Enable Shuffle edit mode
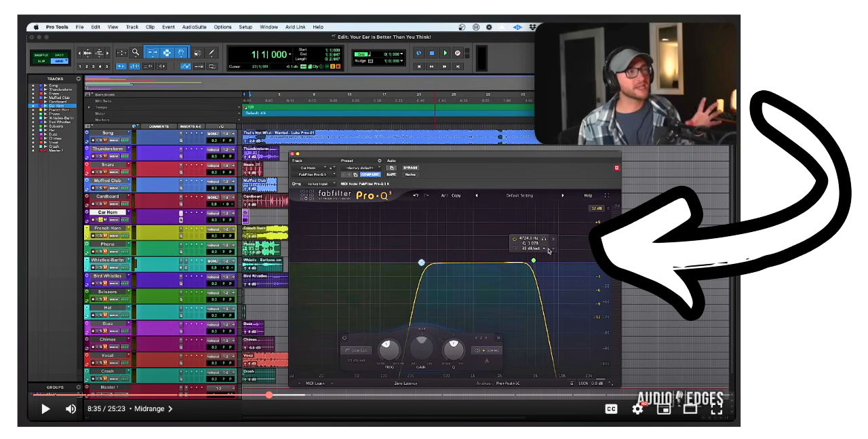 point(41,54)
